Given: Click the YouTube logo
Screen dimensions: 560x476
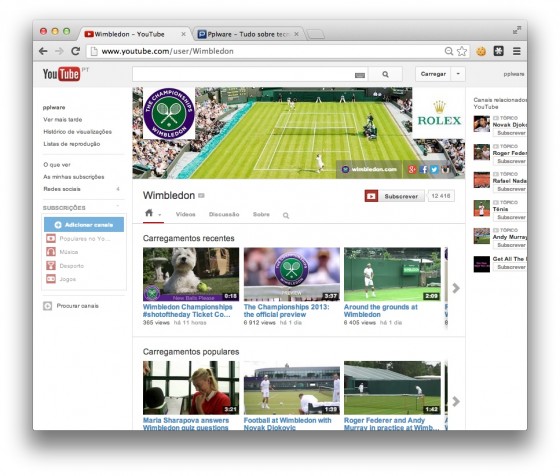Looking at the screenshot, I should [61, 74].
